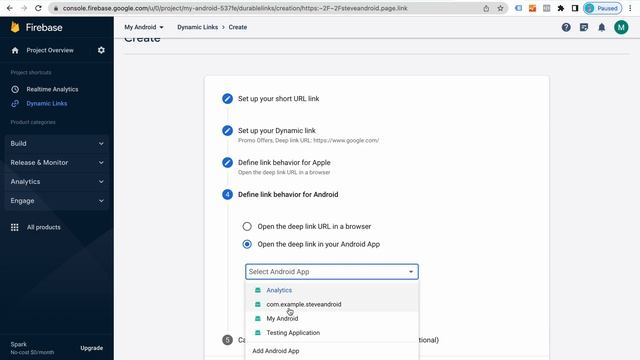Image resolution: width=640 pixels, height=360 pixels.
Task: Click the Define link behavior for Android heading
Action: tap(288, 195)
